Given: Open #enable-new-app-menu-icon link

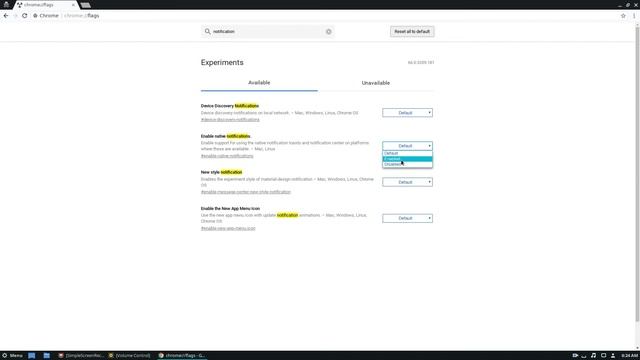Looking at the screenshot, I should 228,228.
